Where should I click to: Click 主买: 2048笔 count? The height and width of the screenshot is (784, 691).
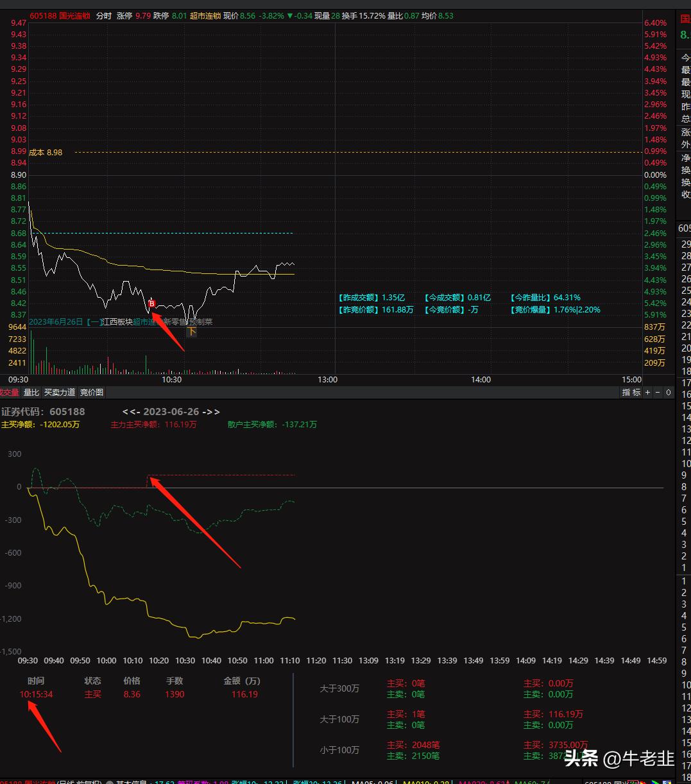[x=413, y=745]
